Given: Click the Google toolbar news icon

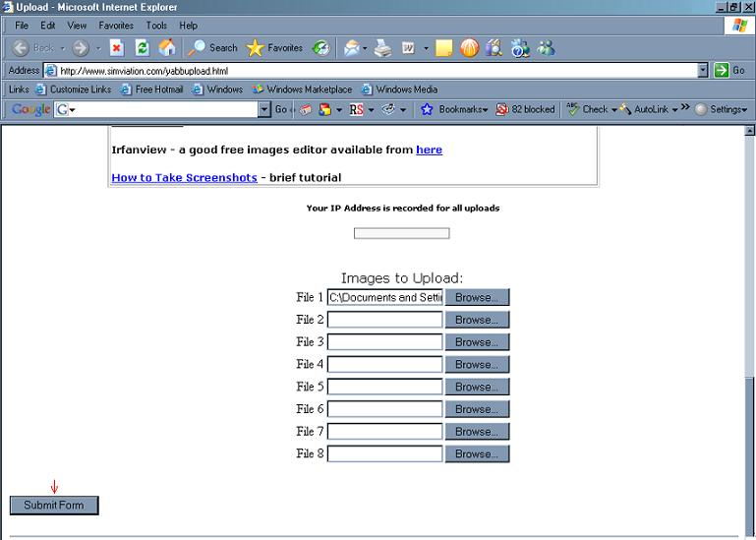Looking at the screenshot, I should (306, 110).
